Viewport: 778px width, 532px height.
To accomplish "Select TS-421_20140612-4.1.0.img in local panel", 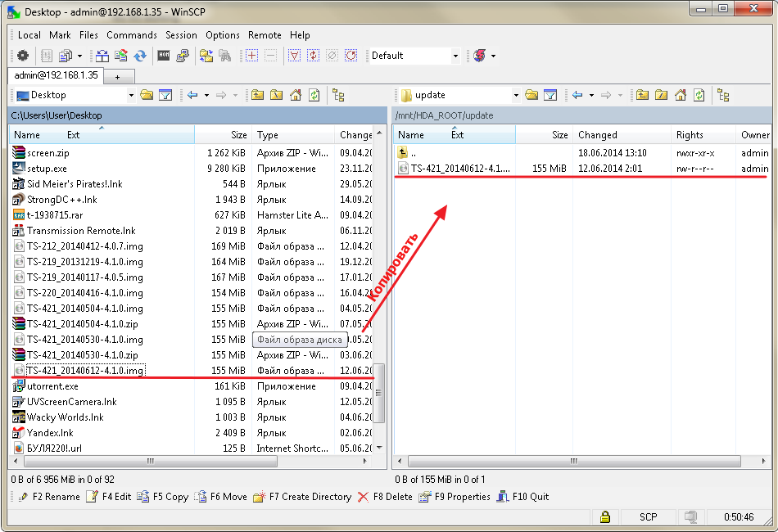I will pos(85,371).
